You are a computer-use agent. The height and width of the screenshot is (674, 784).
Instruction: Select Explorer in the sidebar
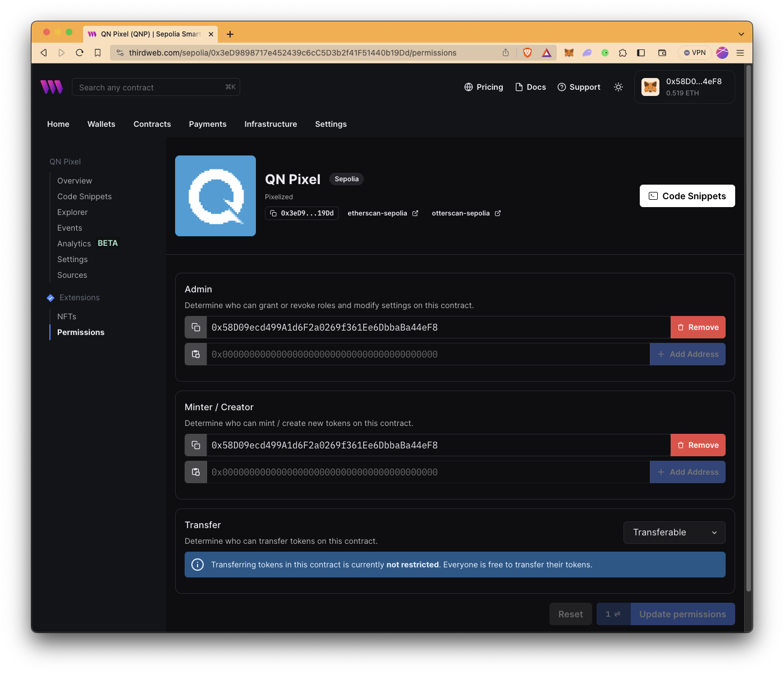tap(72, 212)
